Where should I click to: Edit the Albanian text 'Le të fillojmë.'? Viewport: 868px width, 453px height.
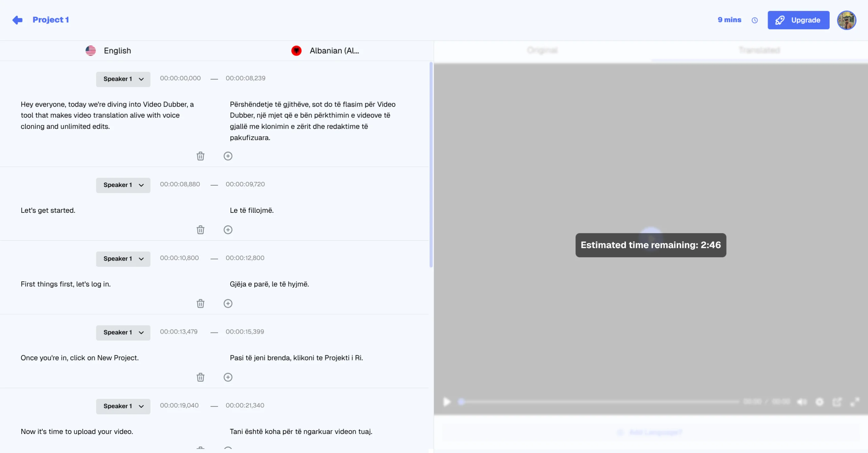tap(252, 210)
